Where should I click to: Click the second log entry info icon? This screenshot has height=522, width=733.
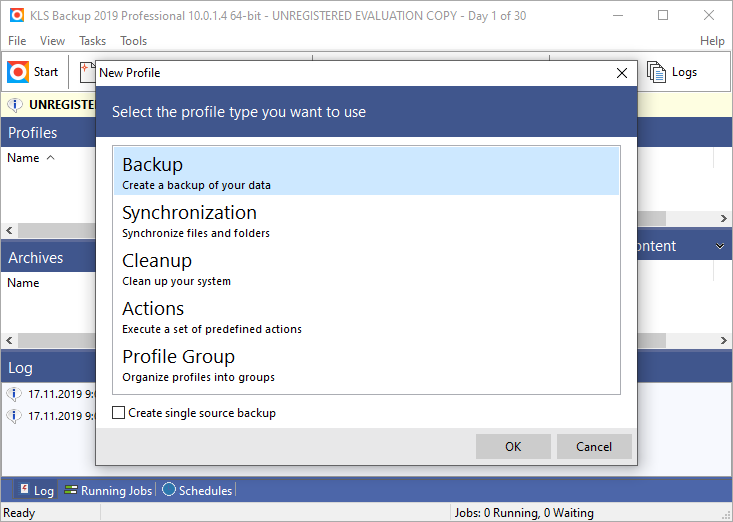[x=14, y=415]
